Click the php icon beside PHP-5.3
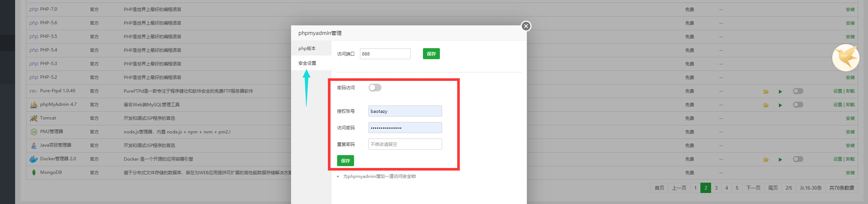 [34, 64]
